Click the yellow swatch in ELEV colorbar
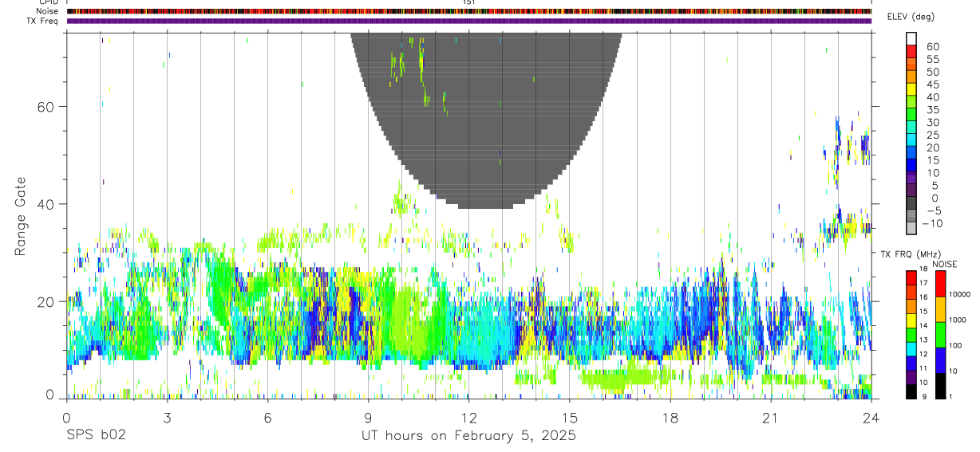 [911, 88]
